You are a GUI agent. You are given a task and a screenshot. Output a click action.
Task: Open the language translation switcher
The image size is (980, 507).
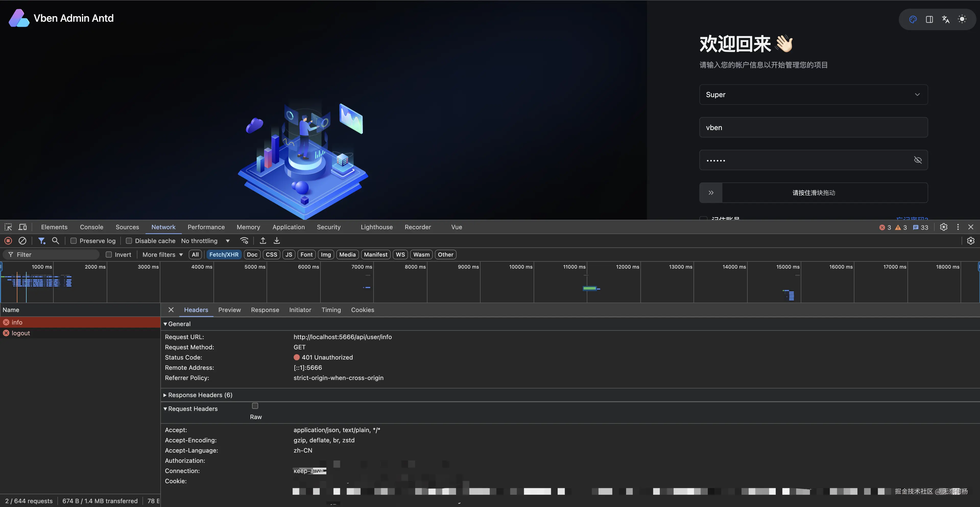click(945, 19)
